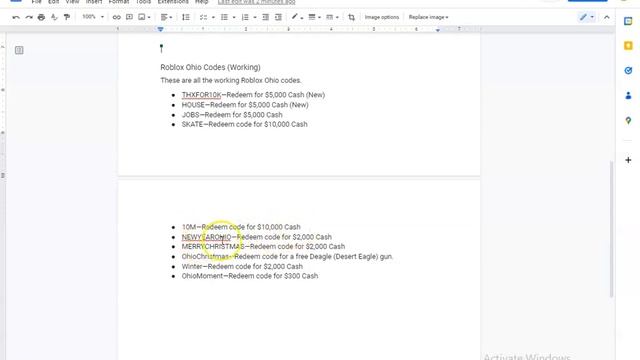Activate the Crop image icon
Screen dimensions: 640x360
(x=351, y=17)
